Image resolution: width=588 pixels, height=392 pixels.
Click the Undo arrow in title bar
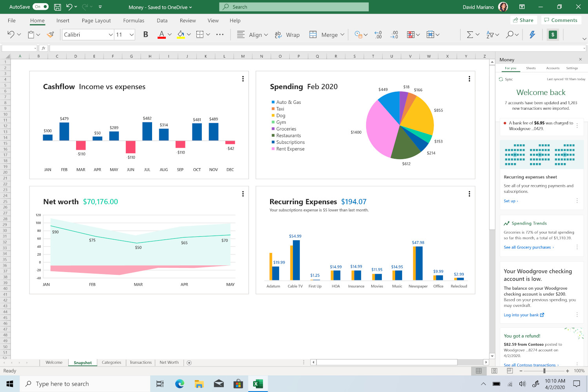(x=69, y=7)
